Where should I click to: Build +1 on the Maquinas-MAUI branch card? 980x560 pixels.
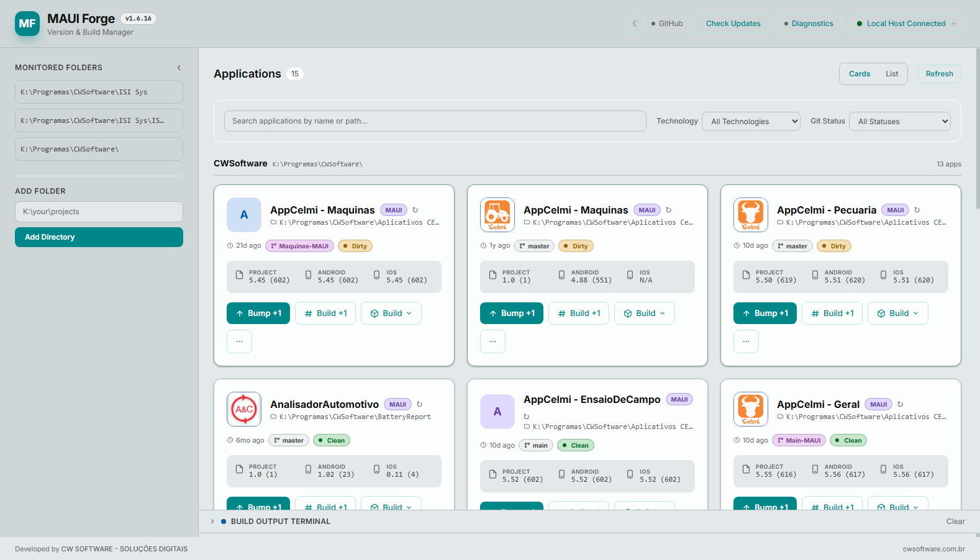point(325,313)
